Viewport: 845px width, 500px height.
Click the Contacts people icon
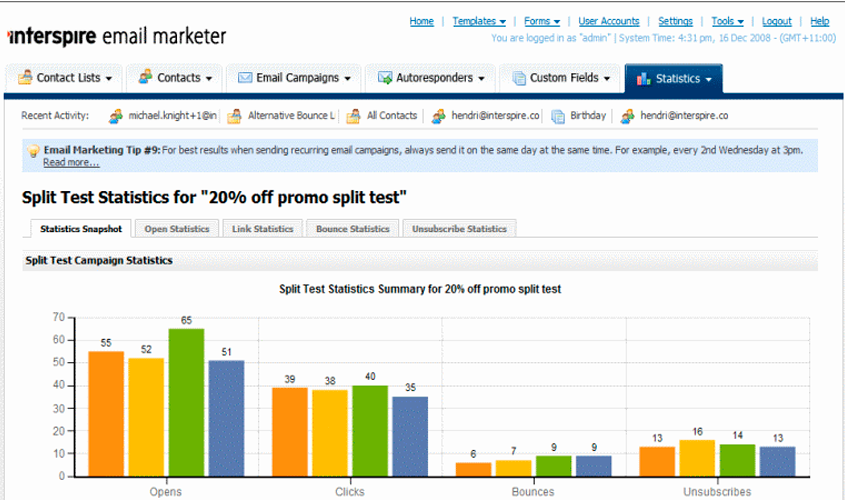146,78
